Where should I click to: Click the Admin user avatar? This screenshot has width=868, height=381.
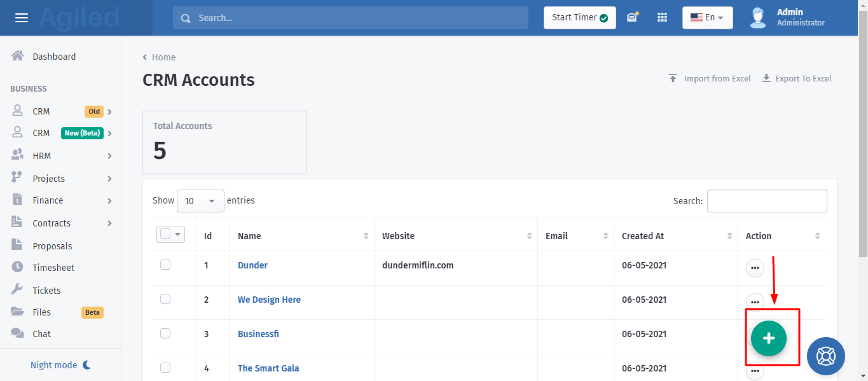pos(758,18)
